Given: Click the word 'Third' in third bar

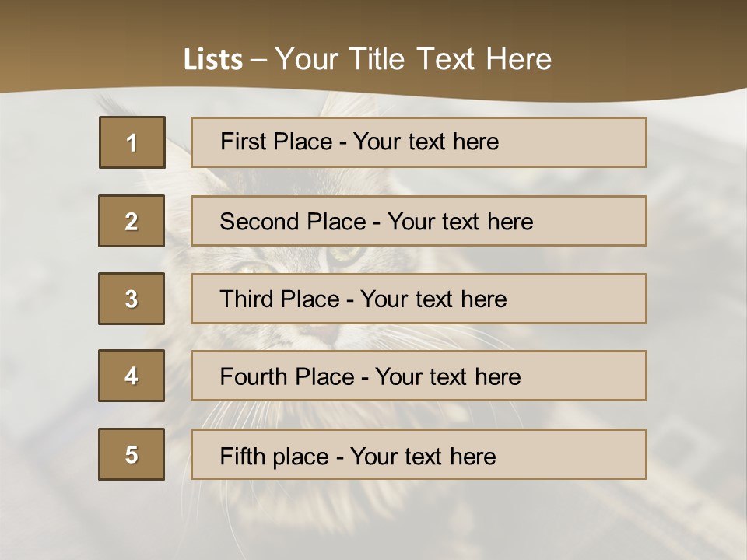Looking at the screenshot, I should coord(247,299).
